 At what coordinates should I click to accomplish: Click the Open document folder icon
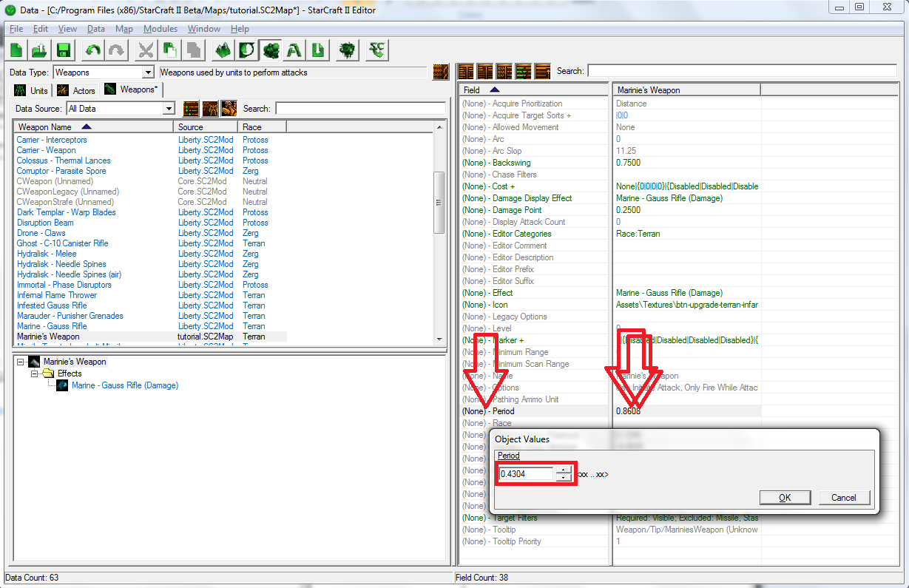[40, 50]
